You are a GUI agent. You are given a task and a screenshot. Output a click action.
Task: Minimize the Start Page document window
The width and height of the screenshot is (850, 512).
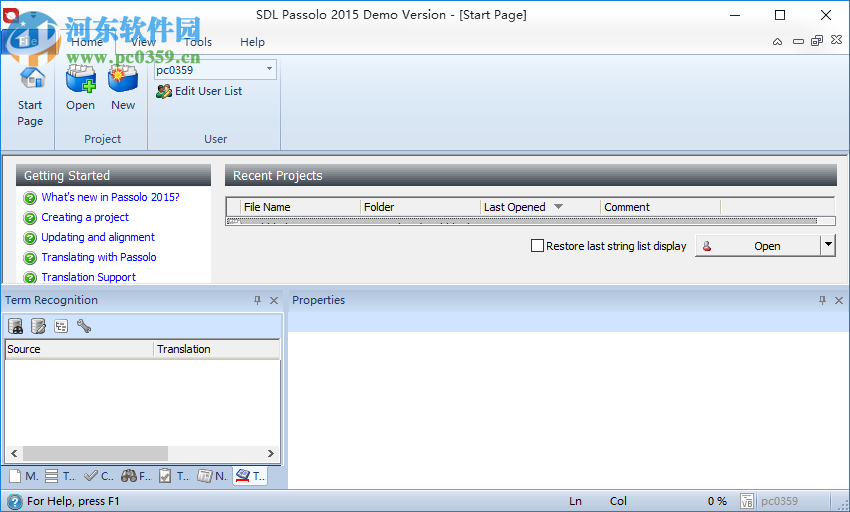798,41
